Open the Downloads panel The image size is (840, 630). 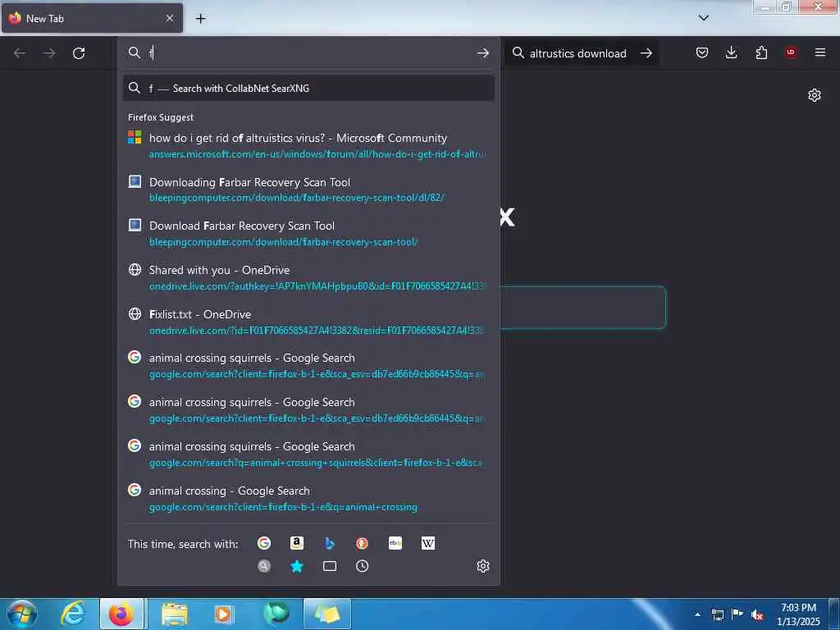click(731, 52)
